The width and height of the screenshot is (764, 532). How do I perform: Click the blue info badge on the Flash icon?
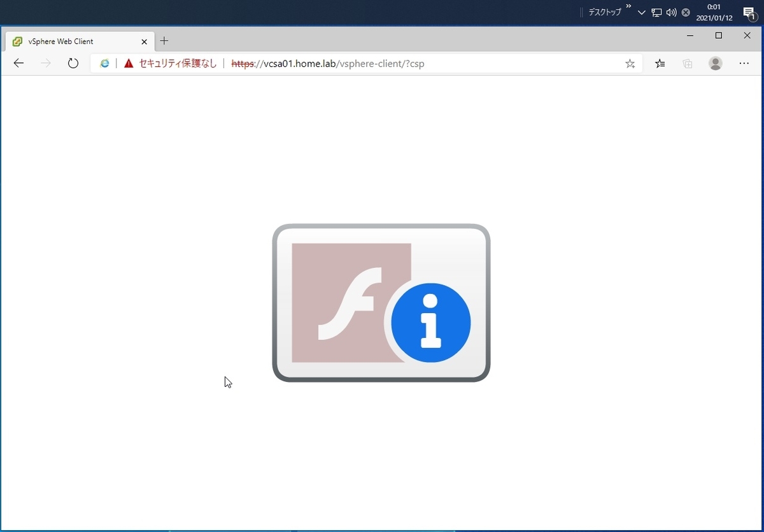click(x=431, y=323)
